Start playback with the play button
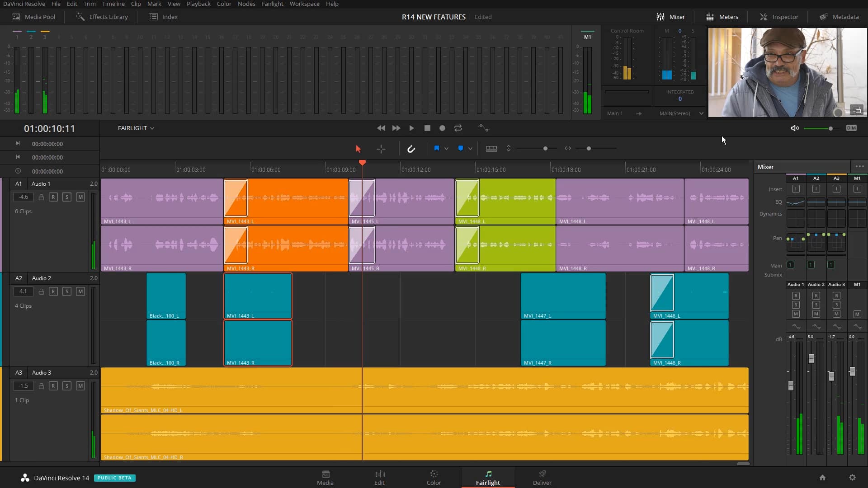868x488 pixels. pyautogui.click(x=411, y=128)
